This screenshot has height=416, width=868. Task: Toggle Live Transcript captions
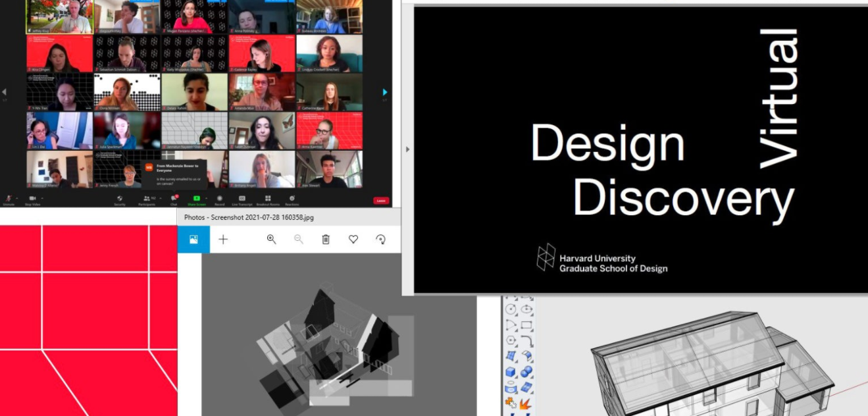click(242, 199)
